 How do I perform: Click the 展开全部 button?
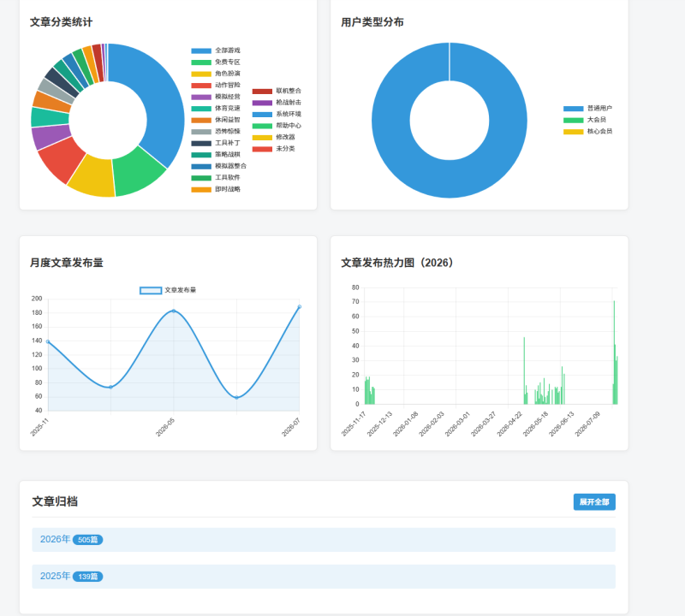[x=594, y=502]
